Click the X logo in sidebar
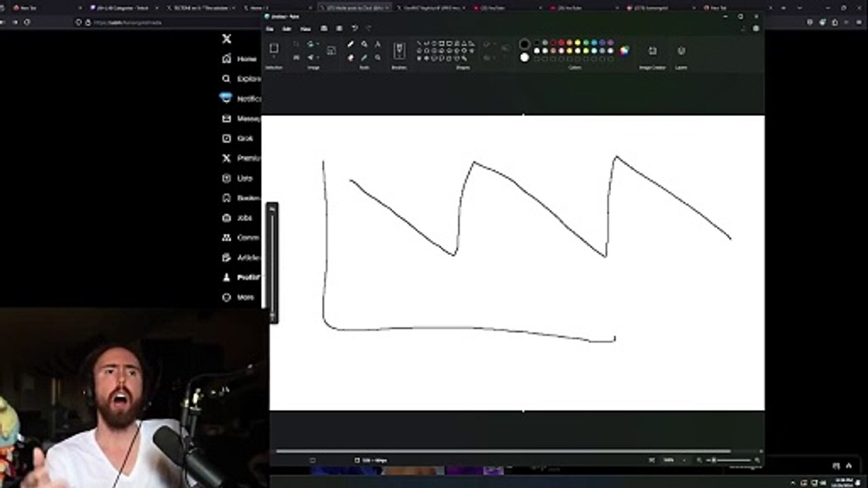Image resolution: width=868 pixels, height=488 pixels. point(226,39)
